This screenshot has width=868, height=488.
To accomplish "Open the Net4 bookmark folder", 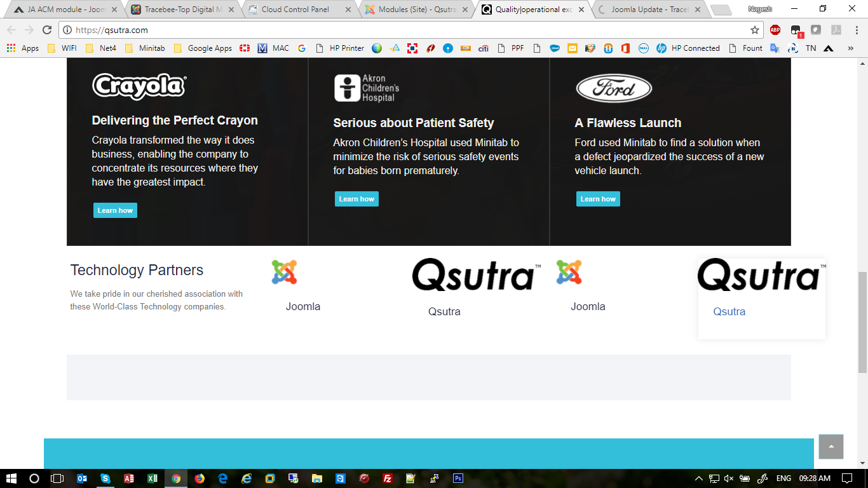I will point(101,48).
